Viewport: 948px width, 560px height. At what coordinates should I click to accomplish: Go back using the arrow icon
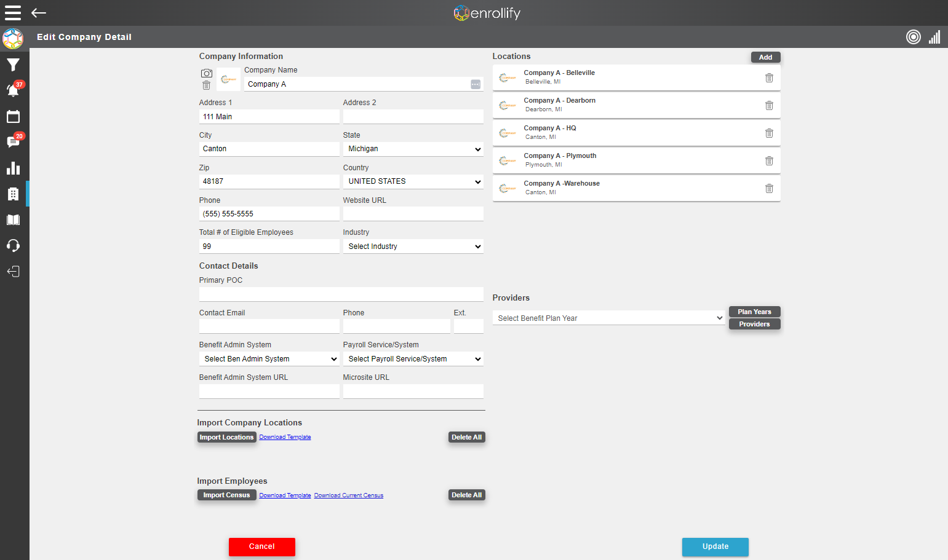point(39,13)
